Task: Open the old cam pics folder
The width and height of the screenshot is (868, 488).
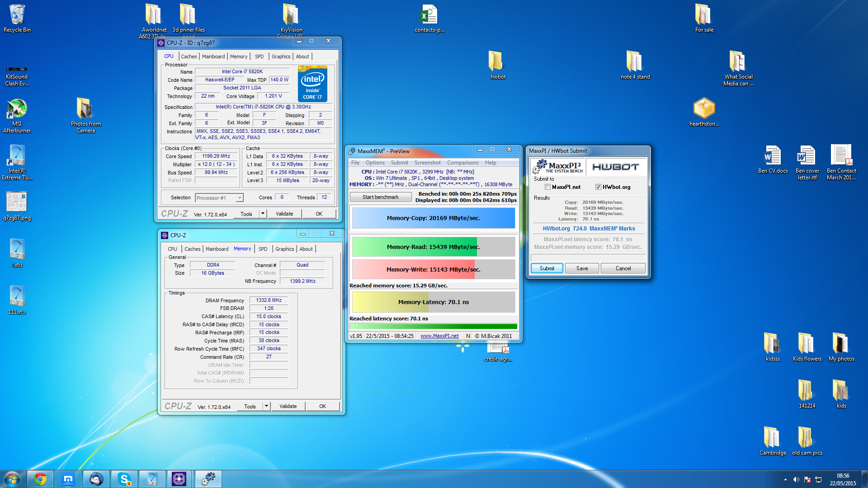Action: pos(807,441)
